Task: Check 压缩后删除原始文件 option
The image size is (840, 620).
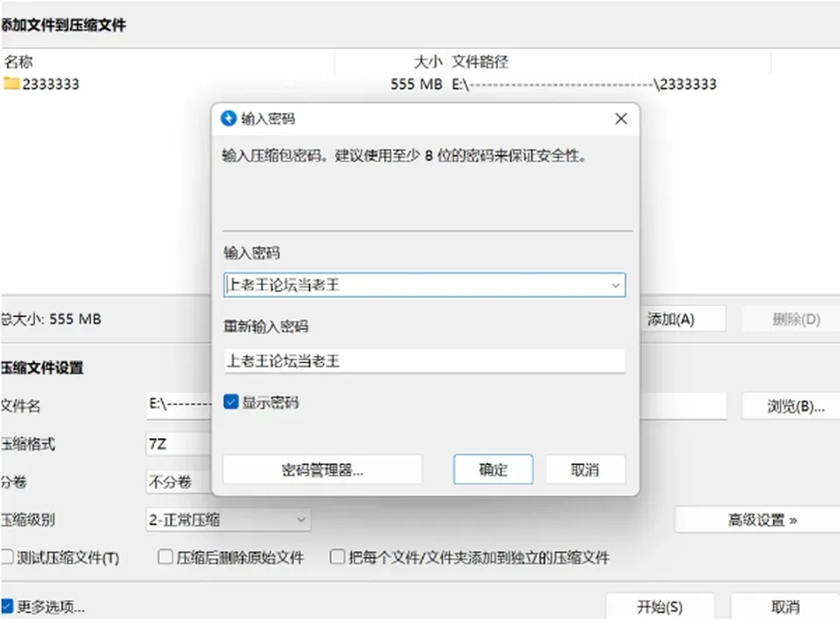Action: pos(165,557)
